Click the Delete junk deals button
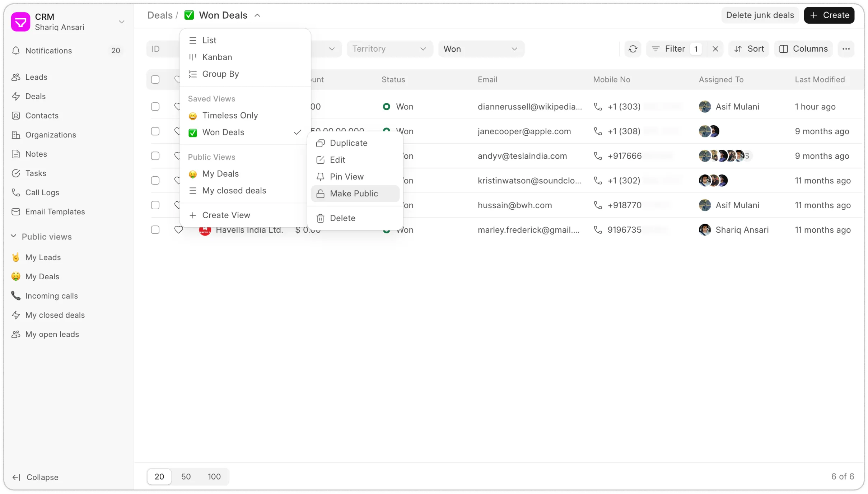 [x=760, y=15]
